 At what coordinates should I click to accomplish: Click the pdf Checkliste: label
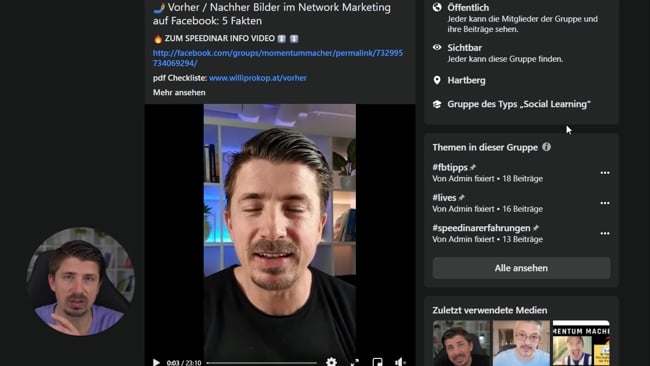(180, 78)
